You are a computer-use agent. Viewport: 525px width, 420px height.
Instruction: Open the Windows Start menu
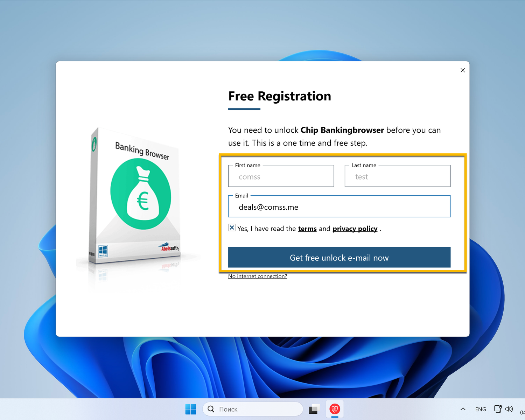pos(191,409)
